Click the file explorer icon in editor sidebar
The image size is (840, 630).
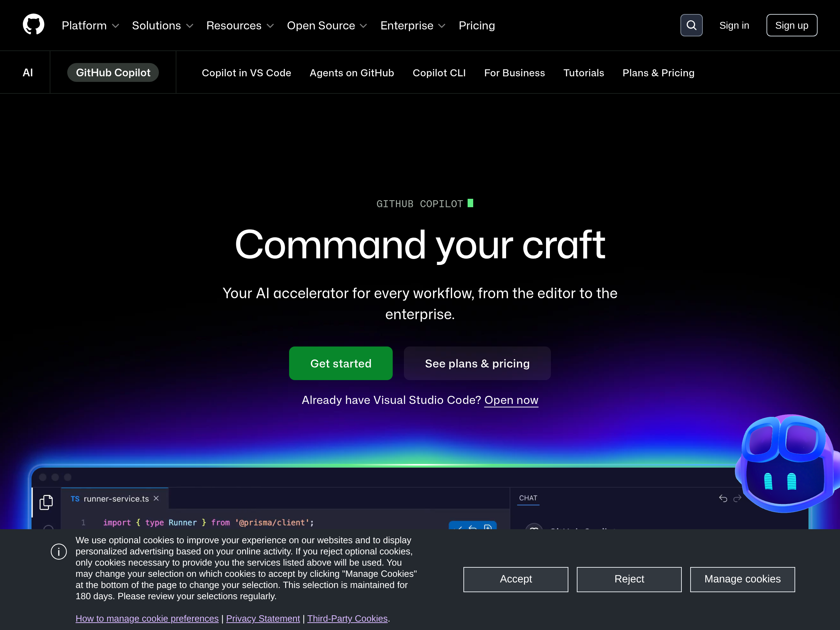pos(46,502)
